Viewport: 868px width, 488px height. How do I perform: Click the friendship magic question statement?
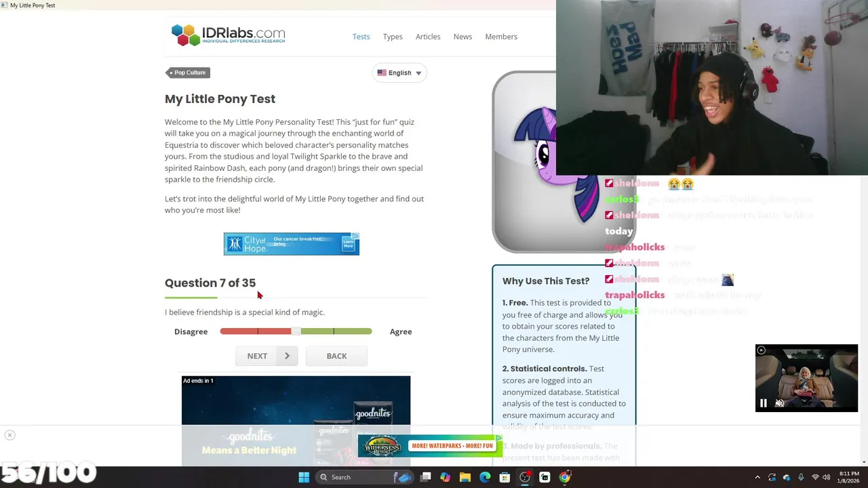click(245, 312)
